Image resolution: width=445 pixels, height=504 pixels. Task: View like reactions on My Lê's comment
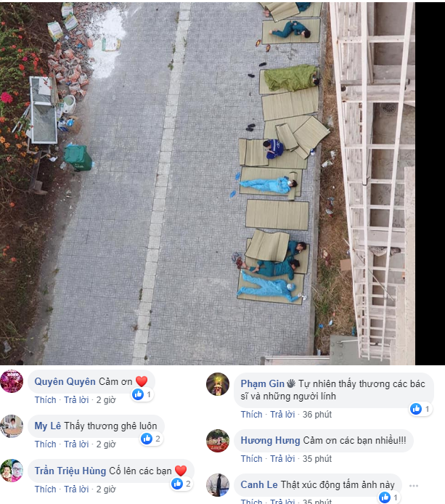pos(151,439)
